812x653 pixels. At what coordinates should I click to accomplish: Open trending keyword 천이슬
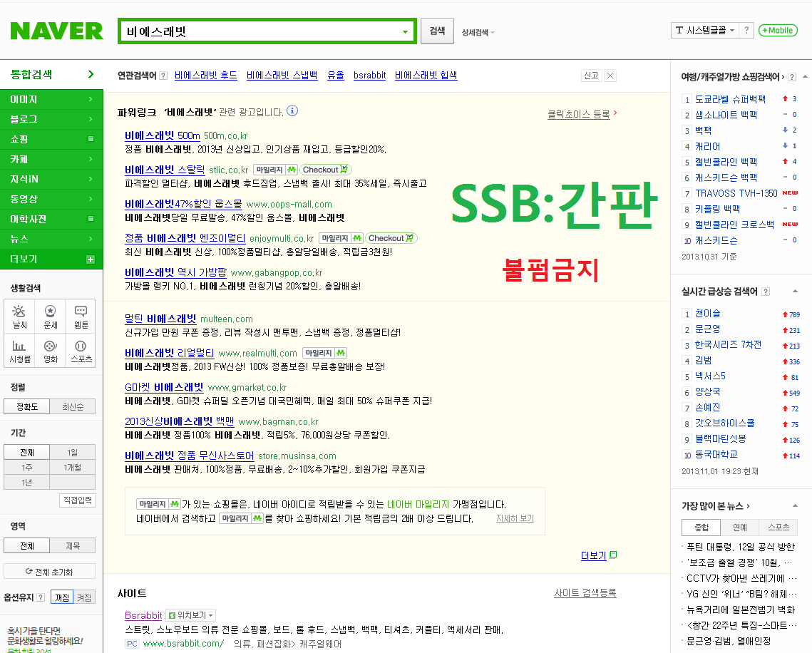coord(707,313)
